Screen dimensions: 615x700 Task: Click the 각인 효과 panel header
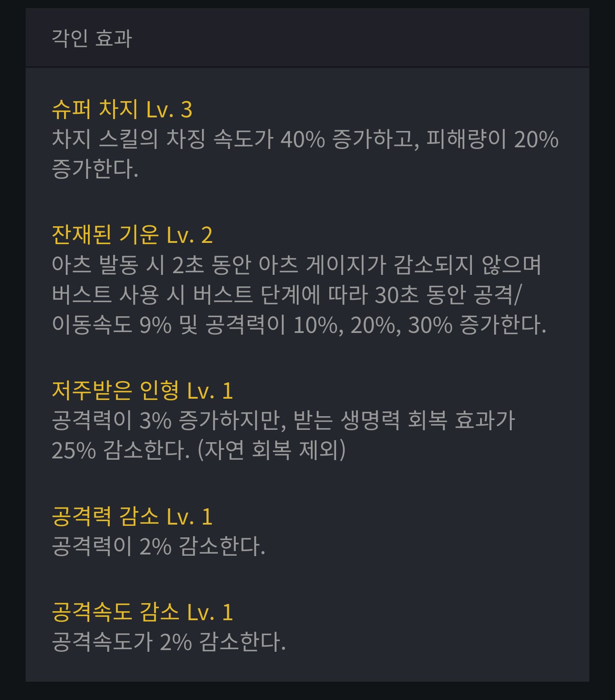point(92,38)
